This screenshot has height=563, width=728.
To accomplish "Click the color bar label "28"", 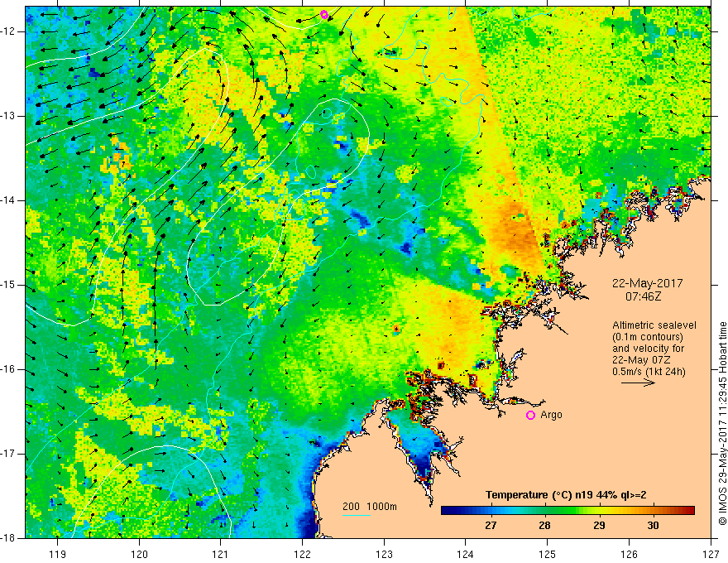I will pyautogui.click(x=544, y=526).
